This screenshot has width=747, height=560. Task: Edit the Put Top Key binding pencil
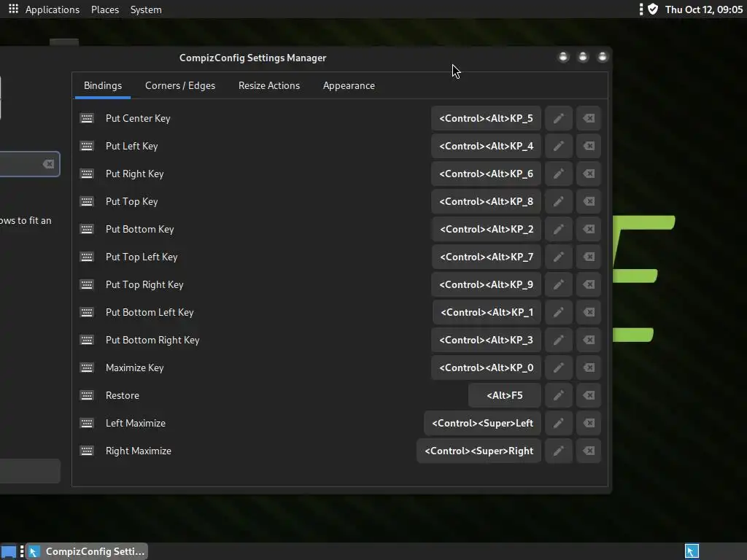pyautogui.click(x=558, y=201)
